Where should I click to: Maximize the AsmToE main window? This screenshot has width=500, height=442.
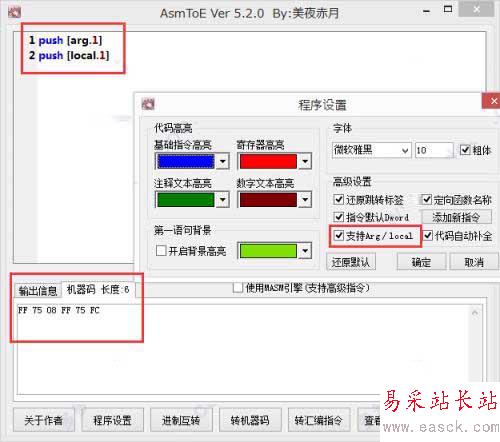pos(448,9)
